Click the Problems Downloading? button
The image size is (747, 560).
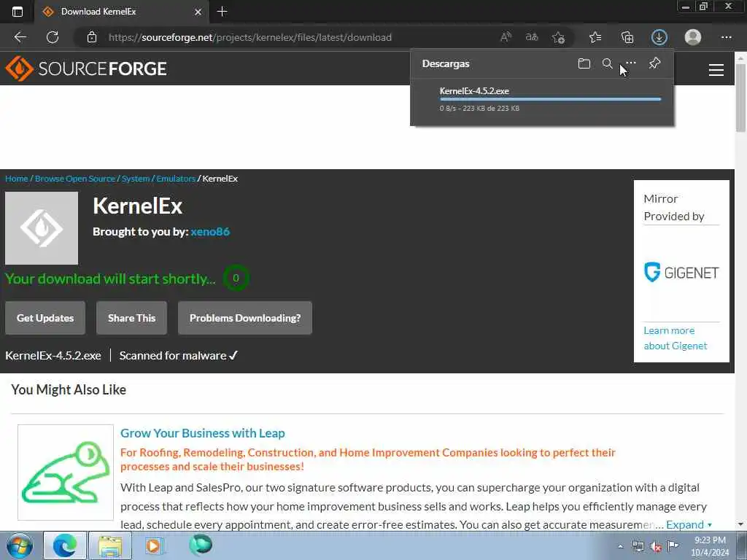pos(245,318)
